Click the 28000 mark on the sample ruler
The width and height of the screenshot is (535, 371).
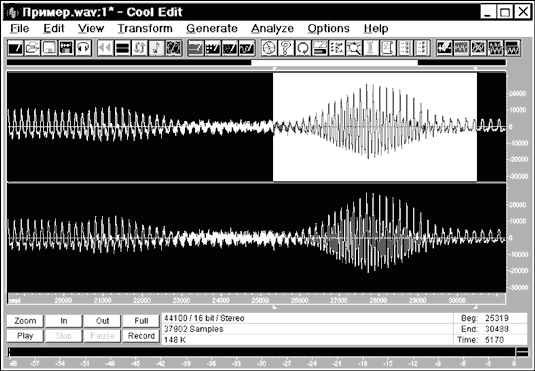(378, 300)
